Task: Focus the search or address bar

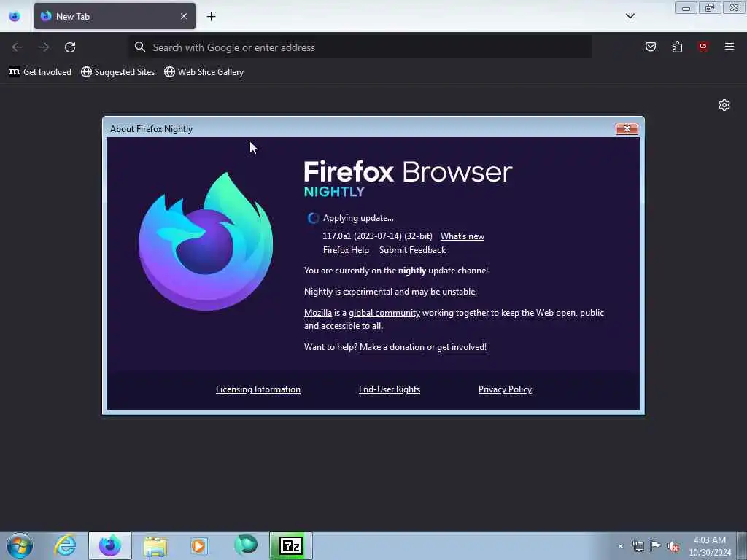Action: pos(360,47)
